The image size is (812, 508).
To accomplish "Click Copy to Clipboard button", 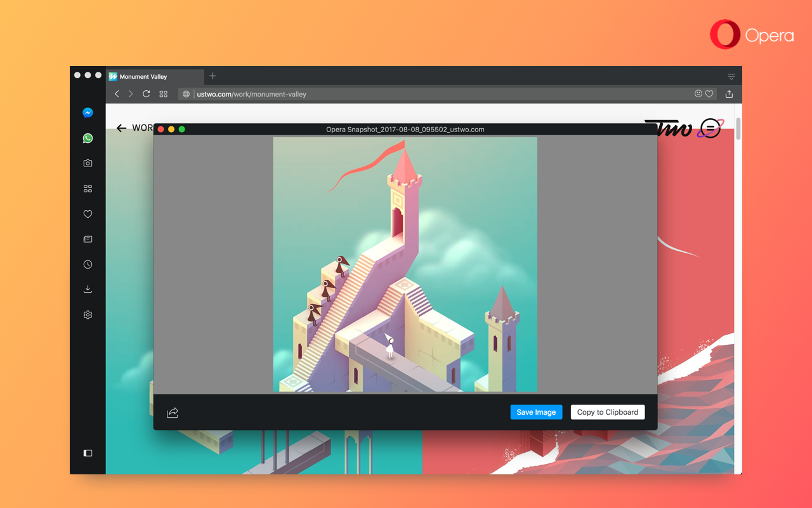I will coord(607,412).
